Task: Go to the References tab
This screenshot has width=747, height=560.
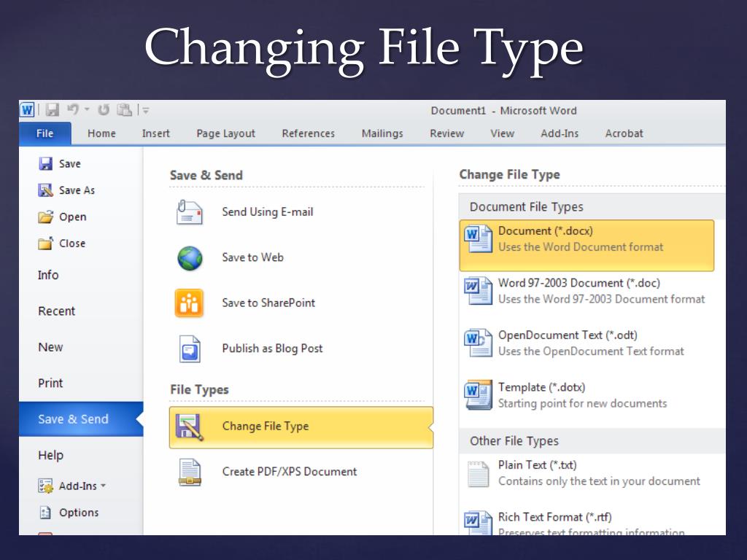Action: (x=309, y=133)
